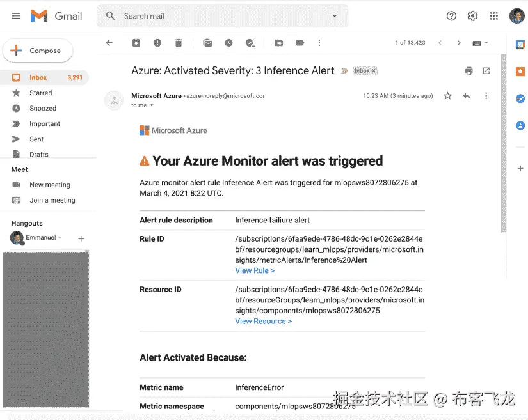Open search options dropdown arrow
The height and width of the screenshot is (420, 528).
[334, 16]
